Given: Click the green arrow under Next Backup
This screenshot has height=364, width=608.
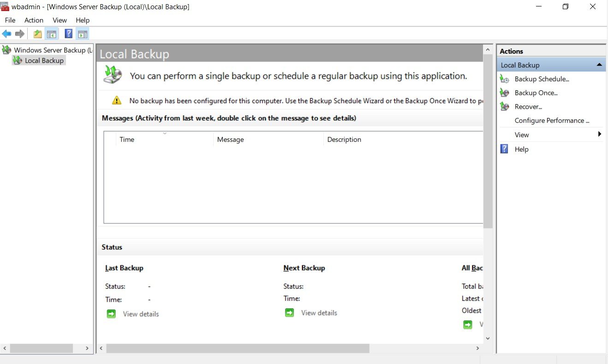Looking at the screenshot, I should (x=289, y=313).
